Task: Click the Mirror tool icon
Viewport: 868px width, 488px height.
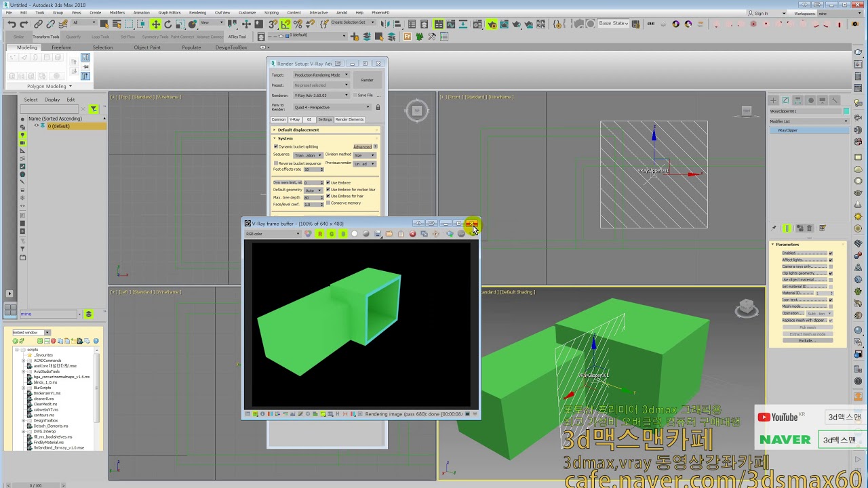Action: click(x=386, y=24)
